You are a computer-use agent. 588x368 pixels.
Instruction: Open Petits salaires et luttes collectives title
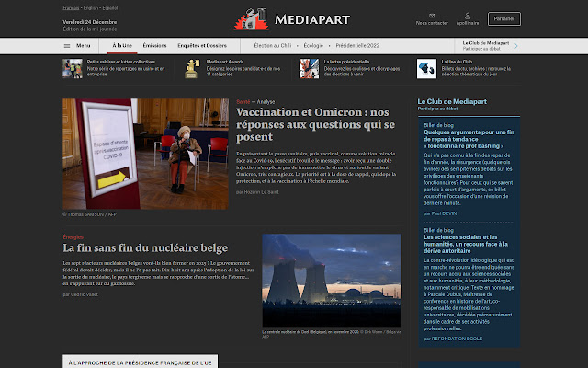pyautogui.click(x=121, y=62)
